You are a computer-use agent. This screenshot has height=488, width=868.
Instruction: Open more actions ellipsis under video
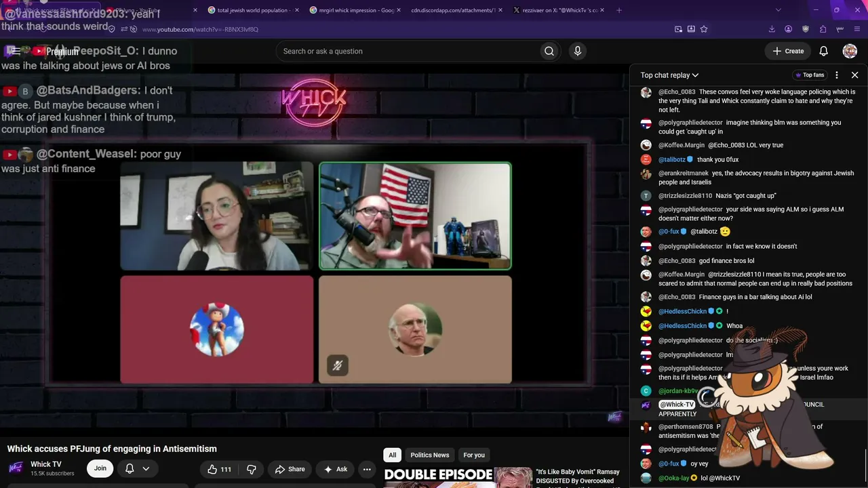point(367,469)
